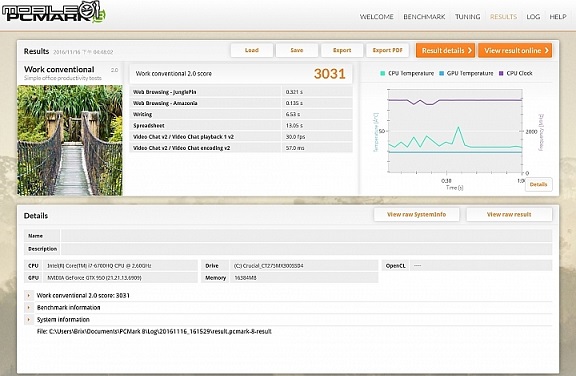The image size is (576, 376).
Task: Click Export PDF button
Action: [x=387, y=50]
